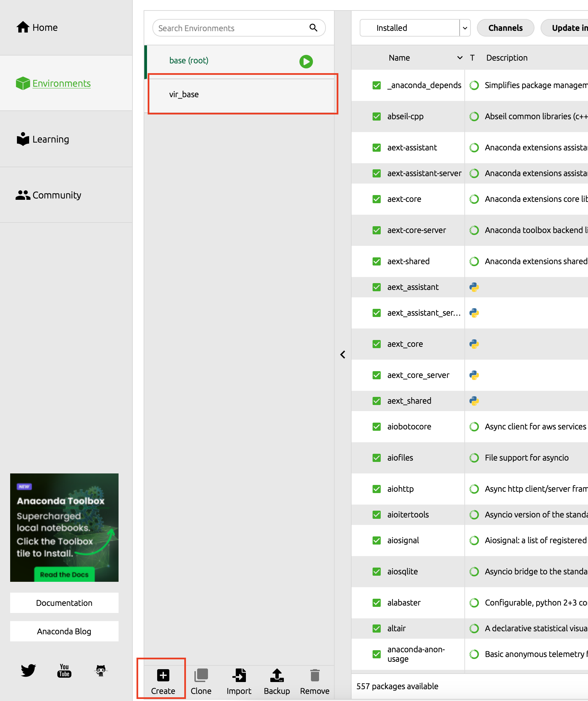The width and height of the screenshot is (588, 701).
Task: Click the Python type icon for aext_shared
Action: click(x=474, y=401)
